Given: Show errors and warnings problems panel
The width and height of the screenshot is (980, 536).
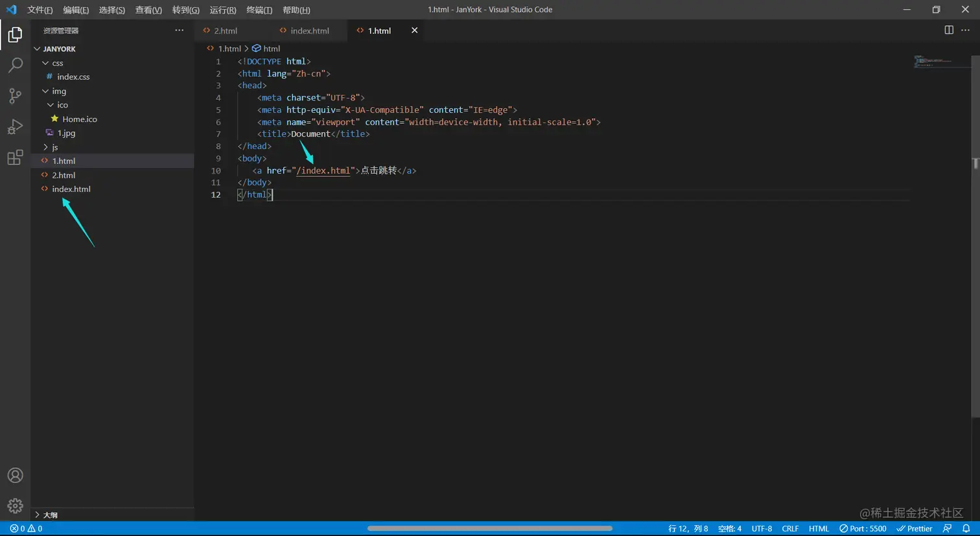Looking at the screenshot, I should (27, 529).
